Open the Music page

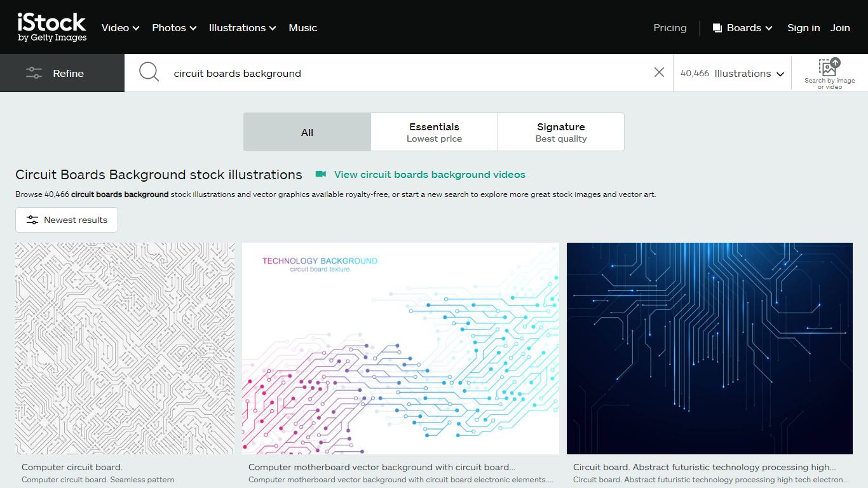tap(302, 28)
